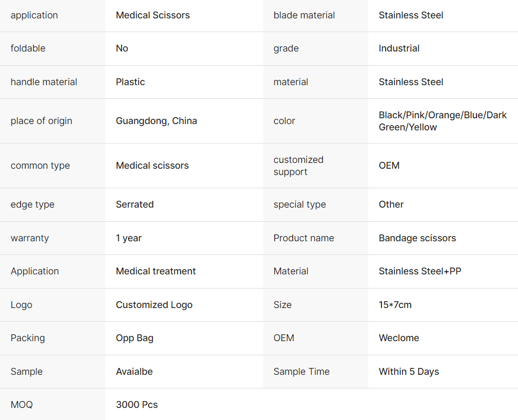This screenshot has width=518, height=420.
Task: Select the 'Serrated' edge type value
Action: click(x=134, y=204)
